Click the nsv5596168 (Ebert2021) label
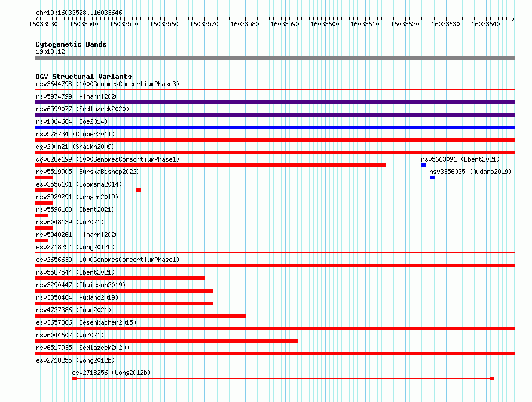 point(75,209)
